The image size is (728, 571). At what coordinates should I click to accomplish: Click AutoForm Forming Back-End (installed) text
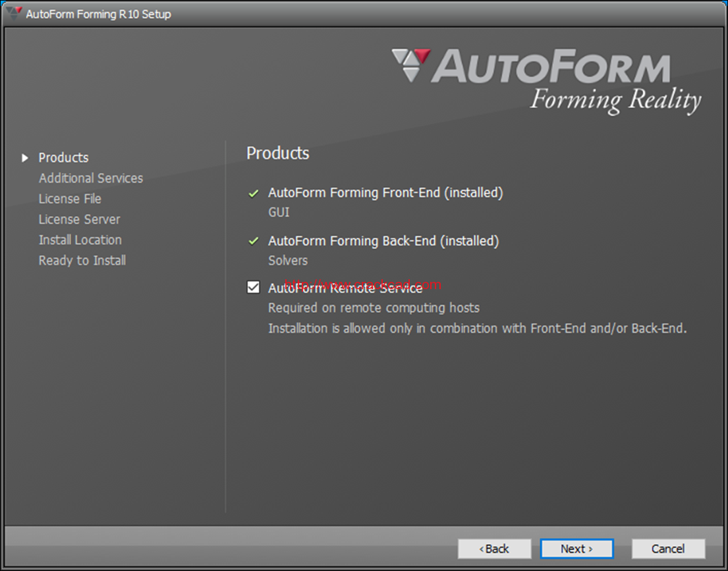pos(383,241)
